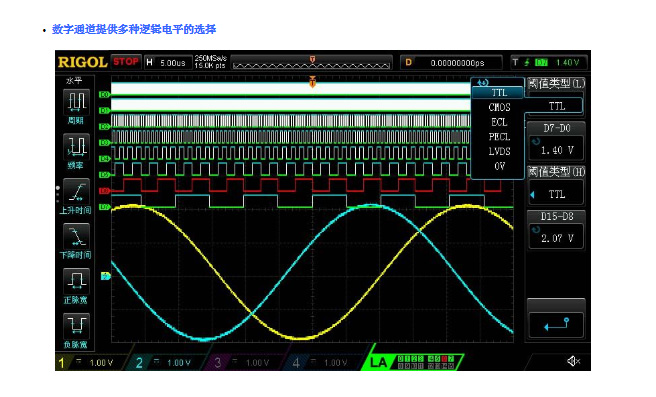The height and width of the screenshot is (397, 656).
Task: Select the fall time (下降时间) icon
Action: (x=76, y=236)
